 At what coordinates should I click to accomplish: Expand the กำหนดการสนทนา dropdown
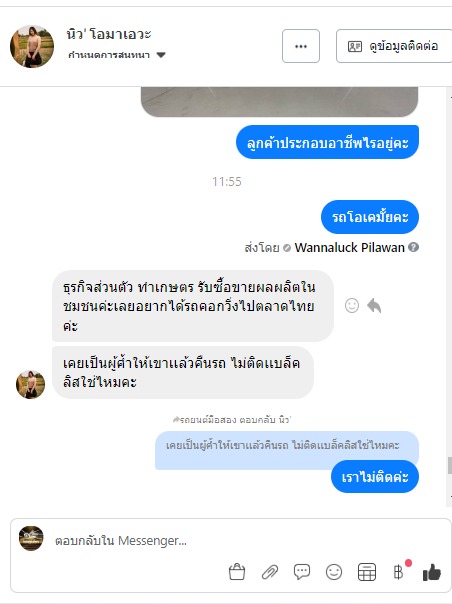click(x=161, y=55)
